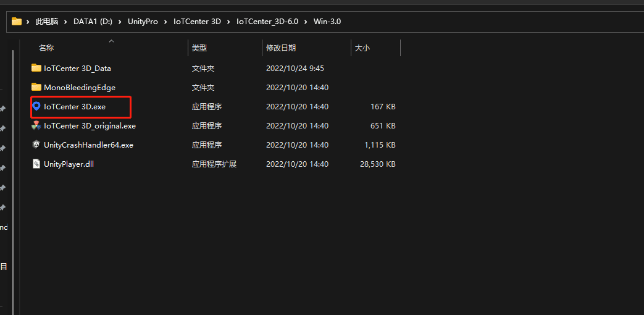Screen dimensions: 644x315
Task: Click the 应用程序 type of UnityCrashHandler64.exe
Action: point(207,145)
